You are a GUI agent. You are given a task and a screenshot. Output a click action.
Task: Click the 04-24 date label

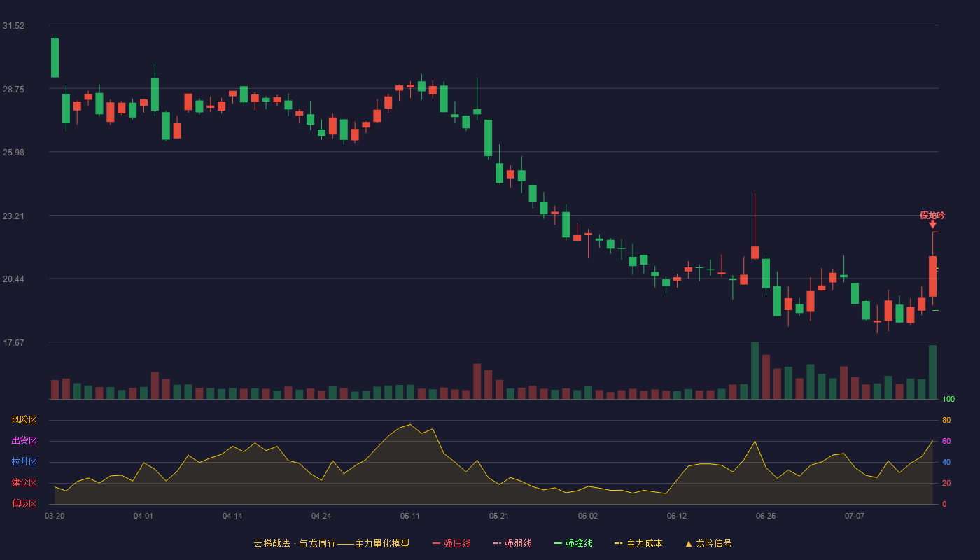[321, 516]
